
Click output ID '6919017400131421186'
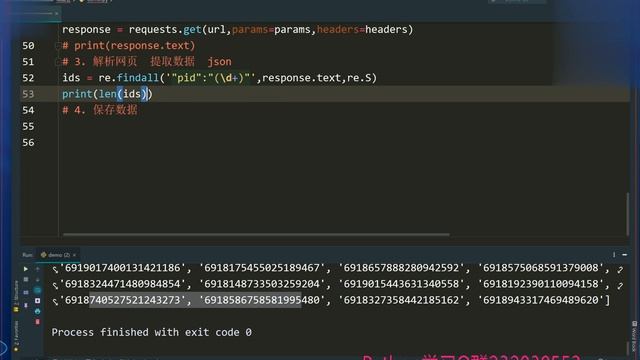[122, 268]
